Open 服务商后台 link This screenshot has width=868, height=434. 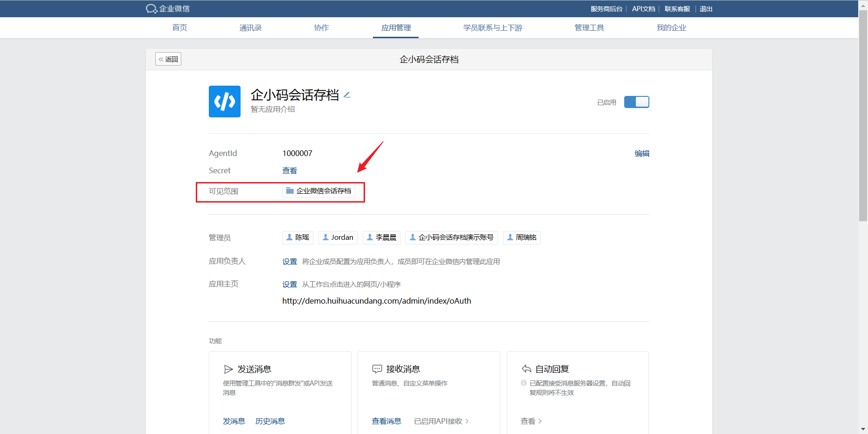coord(606,9)
